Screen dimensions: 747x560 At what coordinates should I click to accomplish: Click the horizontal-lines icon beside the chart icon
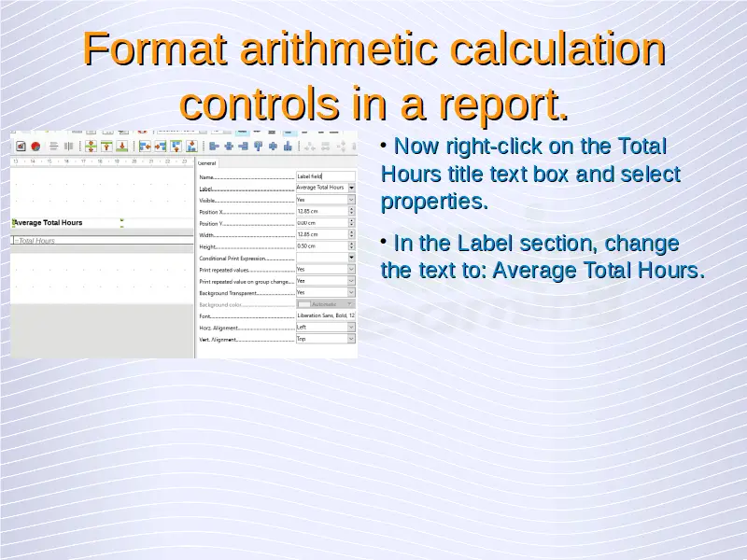[x=54, y=147]
